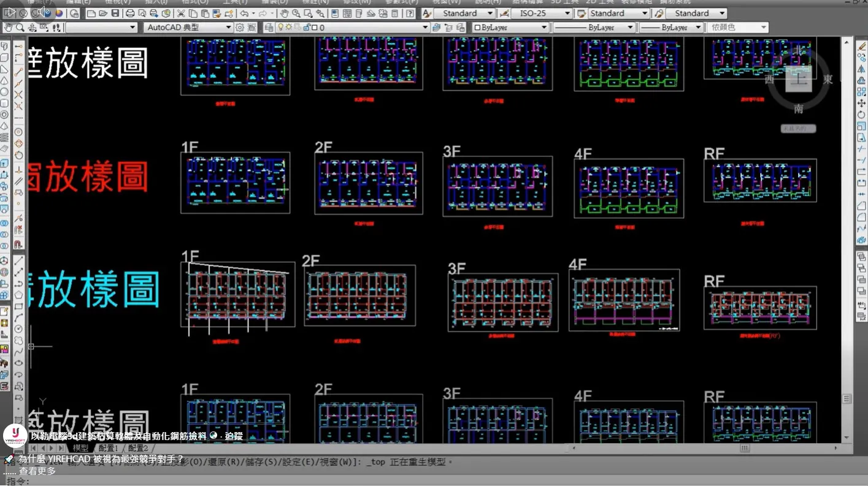Switch to the 配置1 layout tab
This screenshot has width=868, height=486.
point(108,449)
